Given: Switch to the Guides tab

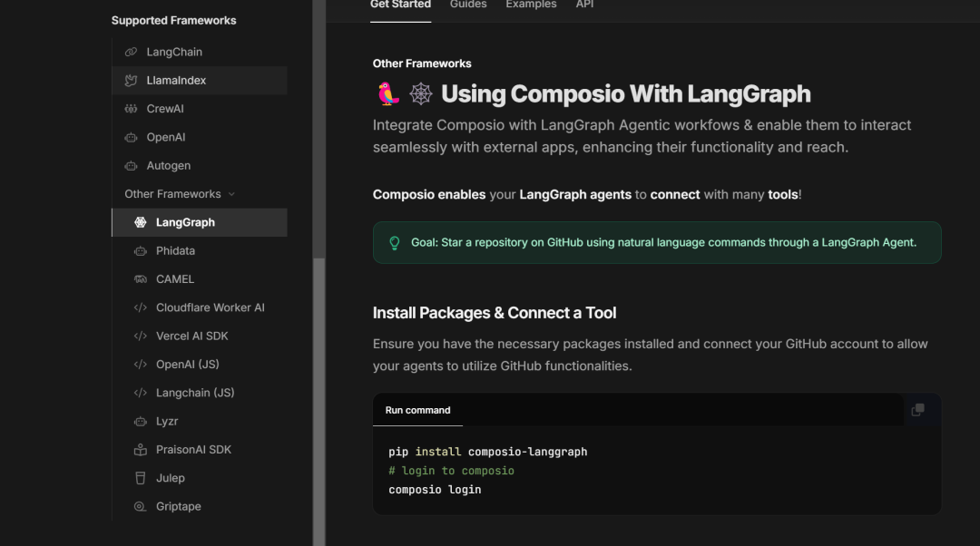Looking at the screenshot, I should pos(468,5).
